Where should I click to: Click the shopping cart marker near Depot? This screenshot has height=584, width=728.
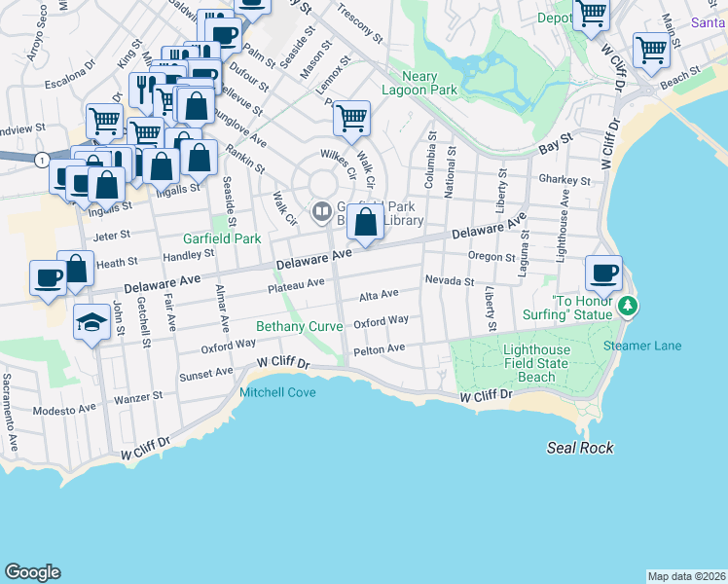coord(591,16)
